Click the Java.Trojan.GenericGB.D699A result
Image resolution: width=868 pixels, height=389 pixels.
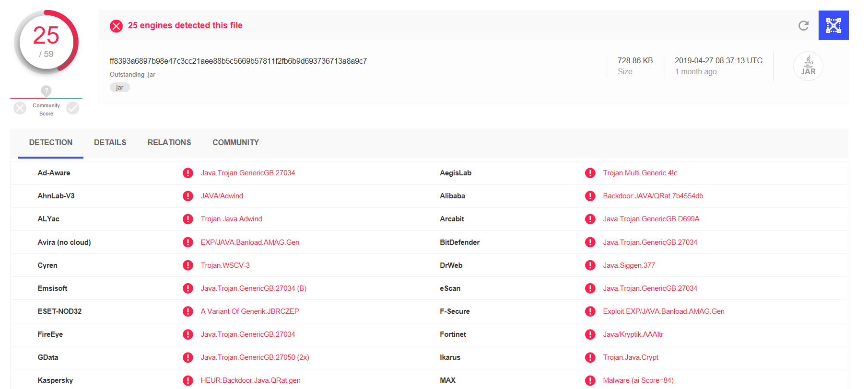651,219
